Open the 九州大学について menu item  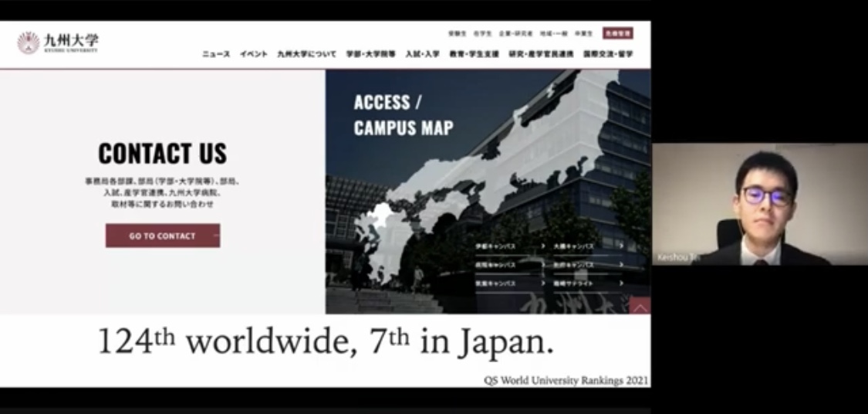(306, 54)
